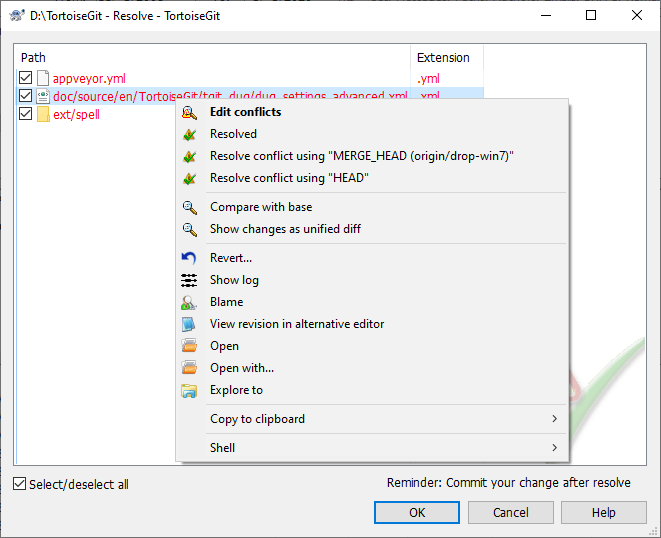Toggle the ext/spell checkbox
Screen dimensions: 661x538
click(26, 114)
